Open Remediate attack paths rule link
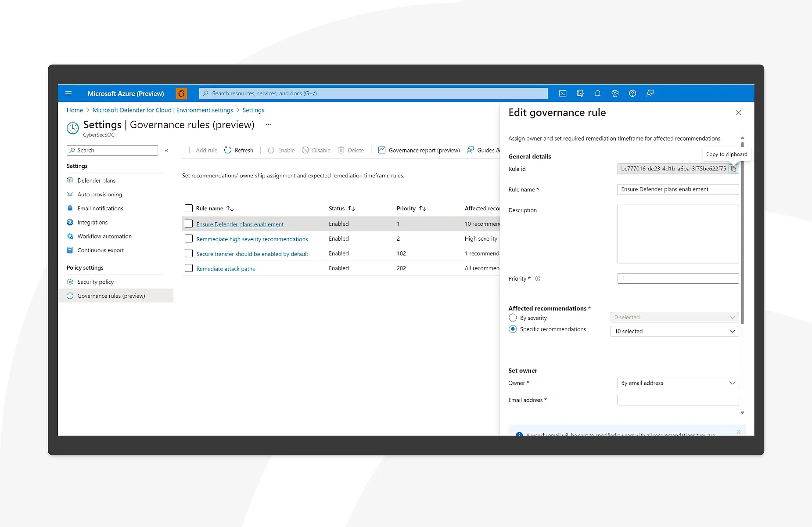812x527 pixels. click(225, 269)
